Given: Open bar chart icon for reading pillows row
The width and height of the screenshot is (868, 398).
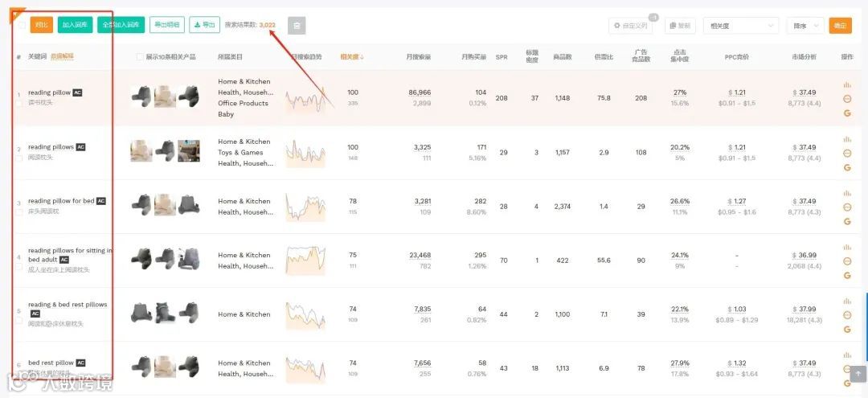Looking at the screenshot, I should pyautogui.click(x=847, y=139).
